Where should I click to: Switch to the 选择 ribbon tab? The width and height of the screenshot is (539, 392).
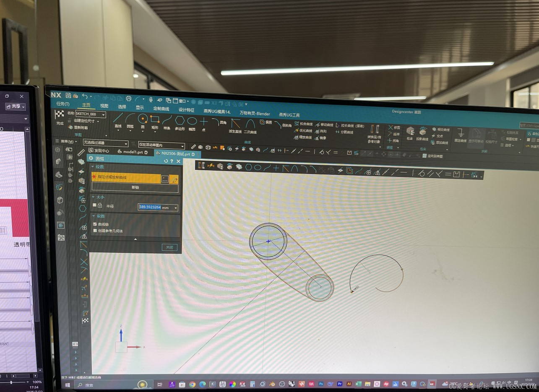[x=122, y=107]
